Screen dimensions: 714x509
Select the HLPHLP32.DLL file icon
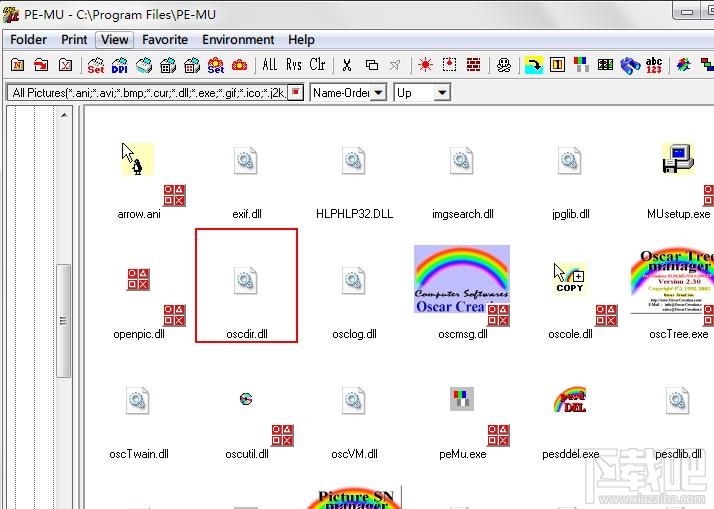(354, 160)
